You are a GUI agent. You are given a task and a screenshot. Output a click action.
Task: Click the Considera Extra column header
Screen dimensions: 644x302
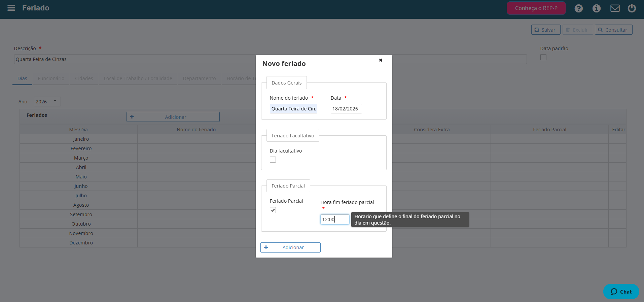(x=432, y=130)
